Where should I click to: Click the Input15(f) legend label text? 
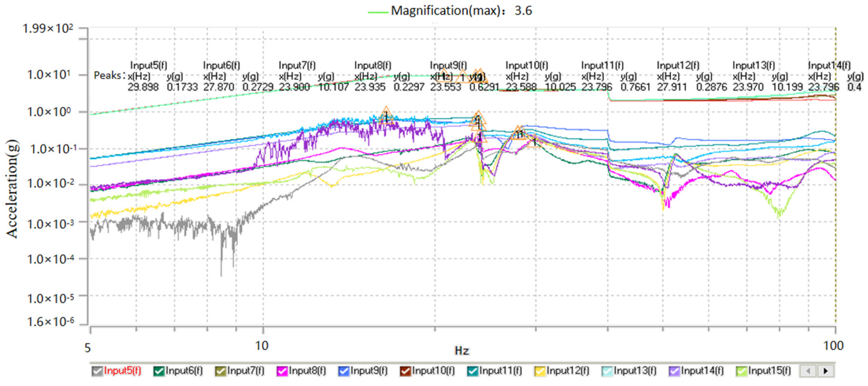coord(769,370)
